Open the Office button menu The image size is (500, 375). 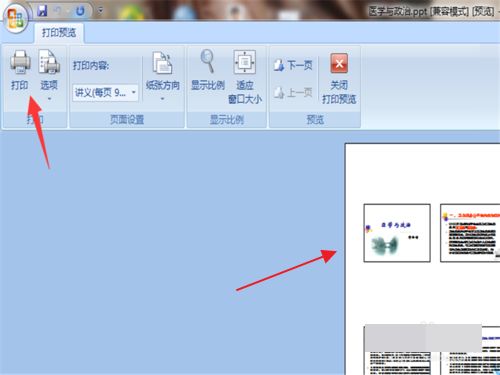[15, 17]
